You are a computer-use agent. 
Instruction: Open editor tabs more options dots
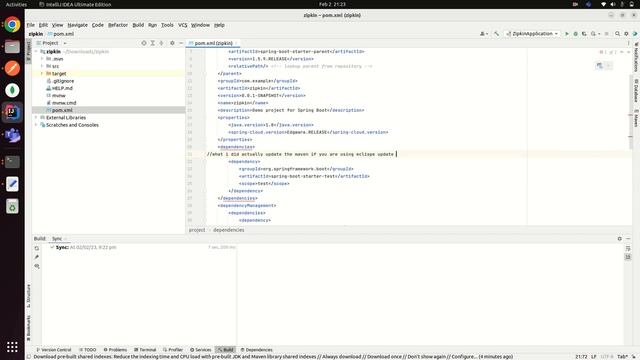point(629,43)
